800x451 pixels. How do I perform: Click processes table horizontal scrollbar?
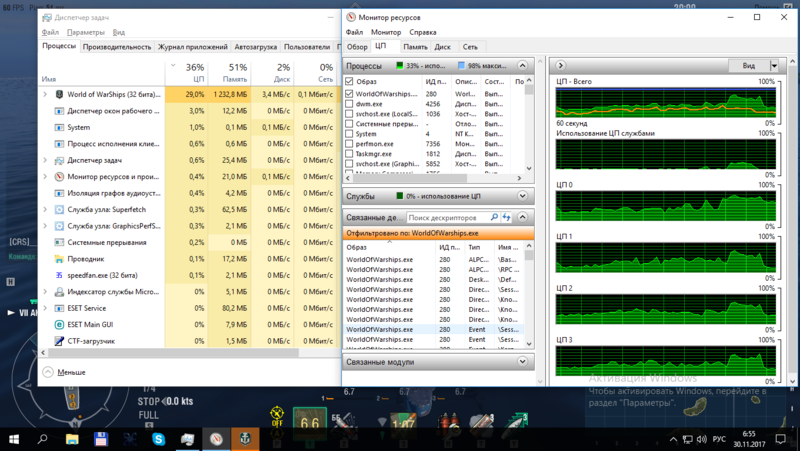[410, 178]
